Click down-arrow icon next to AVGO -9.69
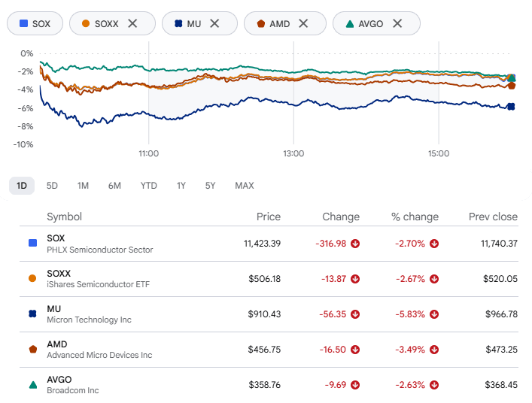Screen dimensions: 532x403 pos(355,385)
